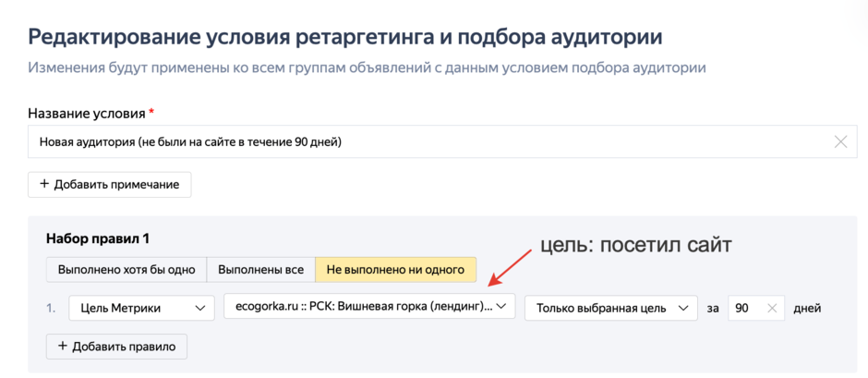Click into the days number field
Viewport: 868px width, 378px height.
pyautogui.click(x=746, y=309)
